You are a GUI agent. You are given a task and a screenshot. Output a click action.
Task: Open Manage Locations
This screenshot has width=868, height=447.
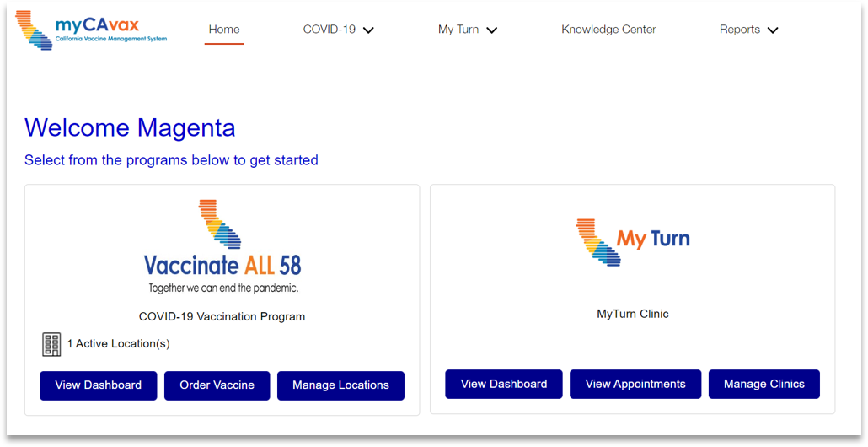[341, 385]
